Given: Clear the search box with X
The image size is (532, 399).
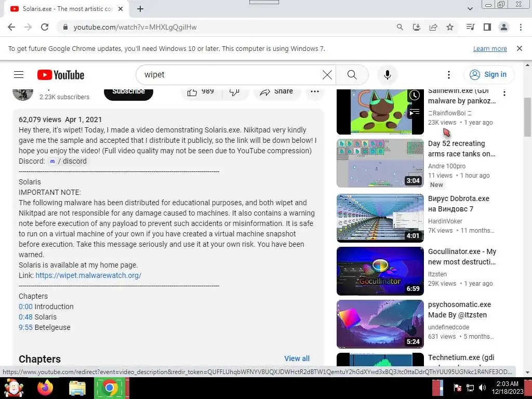Looking at the screenshot, I should [327, 75].
